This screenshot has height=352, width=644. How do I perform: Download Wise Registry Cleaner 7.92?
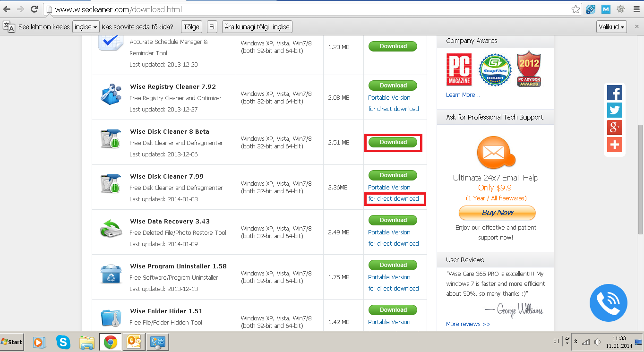tap(393, 86)
